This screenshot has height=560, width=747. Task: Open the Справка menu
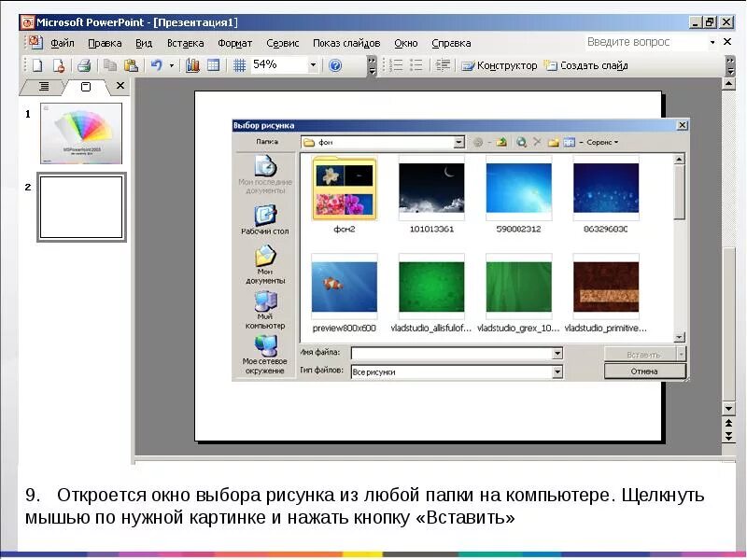pos(451,43)
